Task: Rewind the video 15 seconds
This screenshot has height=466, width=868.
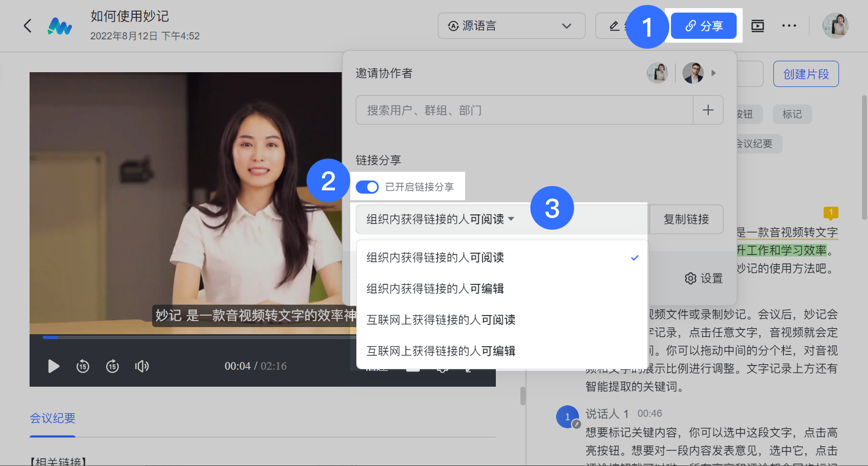Action: tap(83, 366)
